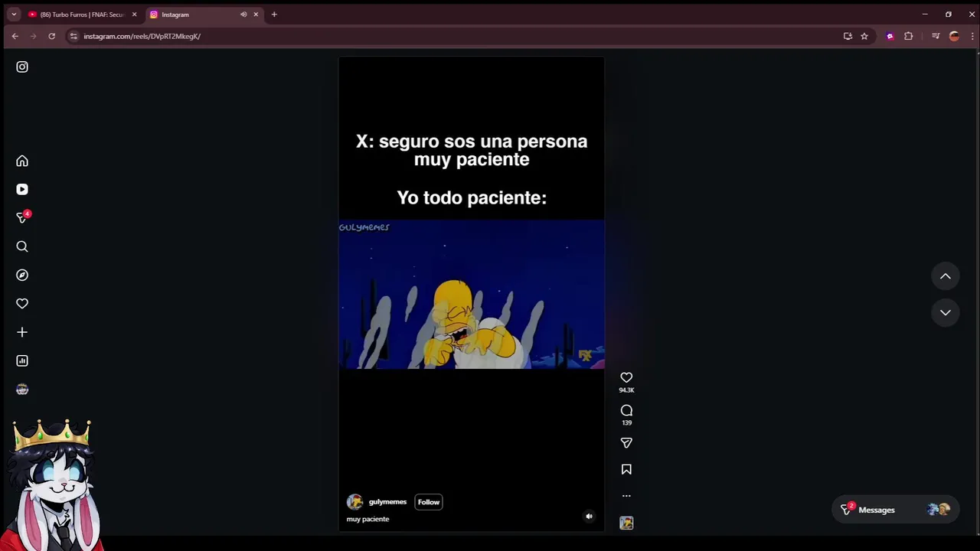Like the reel with the heart icon
980x551 pixels.
(626, 377)
